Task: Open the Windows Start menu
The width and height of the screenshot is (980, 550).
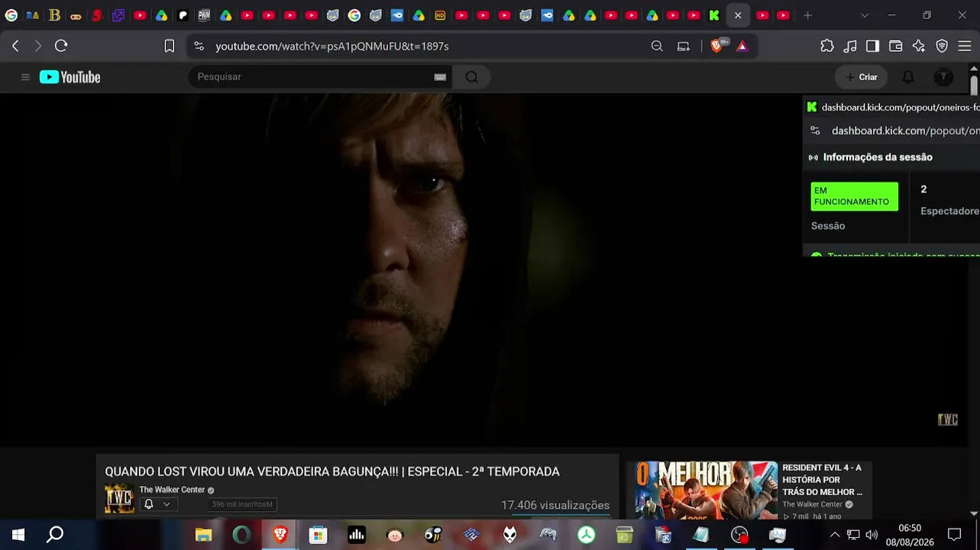Action: pos(18,535)
